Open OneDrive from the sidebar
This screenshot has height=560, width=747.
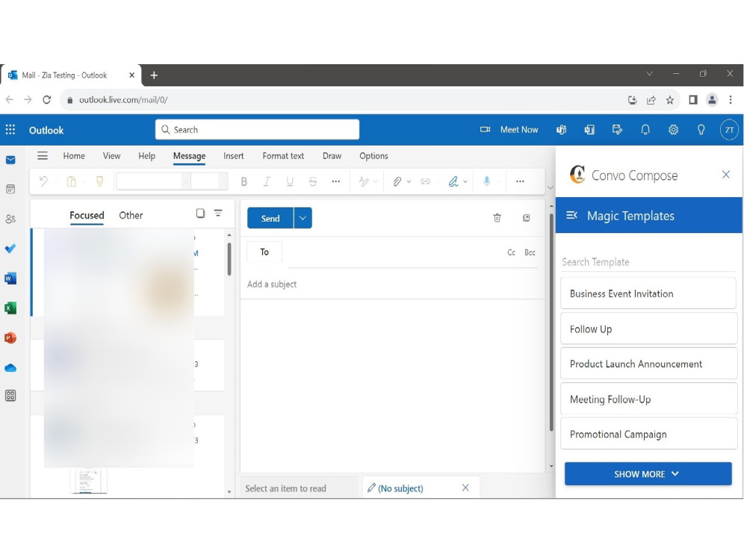pos(10,367)
